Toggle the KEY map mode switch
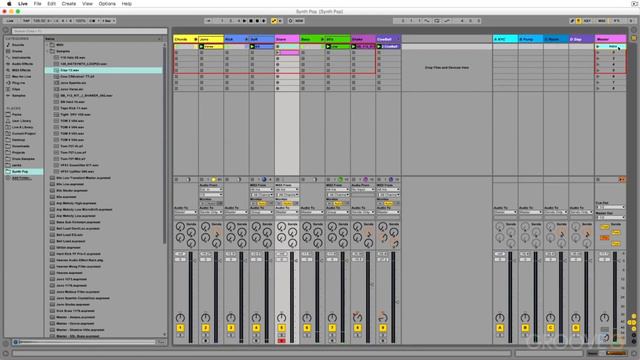Image resolution: width=640 pixels, height=360 pixels. tap(587, 20)
